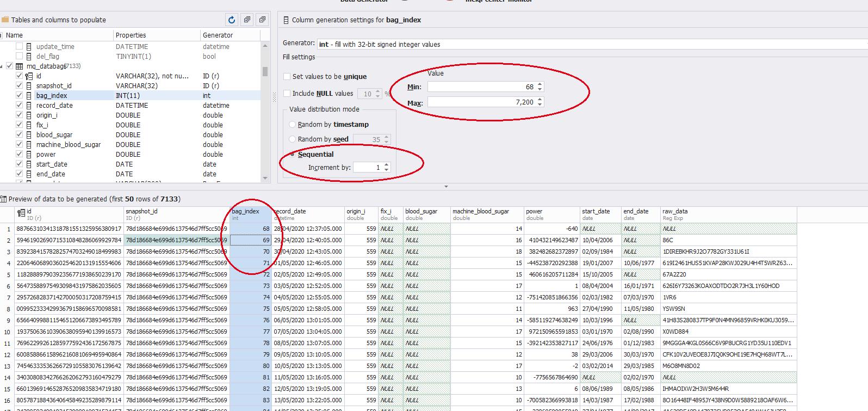The height and width of the screenshot is (411, 868).
Task: Click the Expand all icon in Tables panel
Action: click(247, 20)
